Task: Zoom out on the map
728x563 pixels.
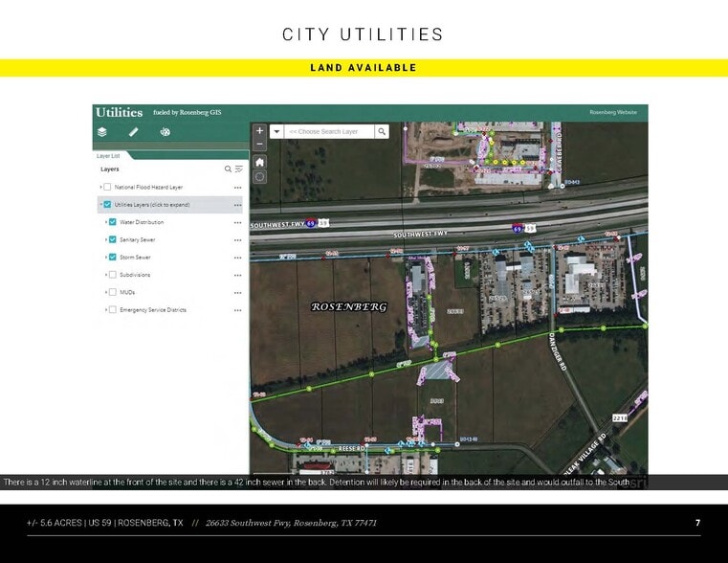Action: [x=260, y=144]
